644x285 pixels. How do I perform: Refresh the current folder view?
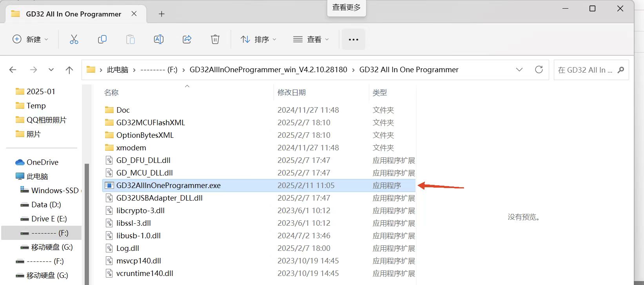tap(539, 69)
